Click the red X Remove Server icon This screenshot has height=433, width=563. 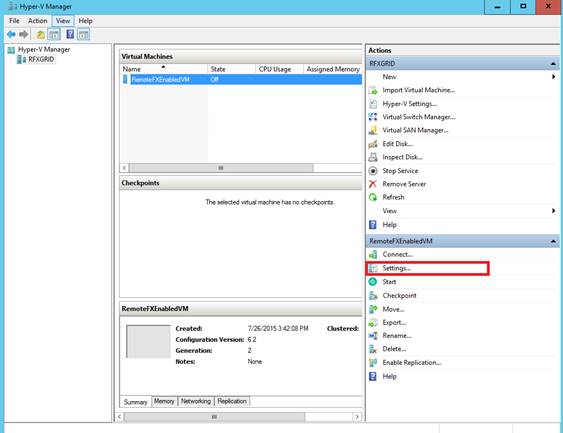tap(373, 184)
